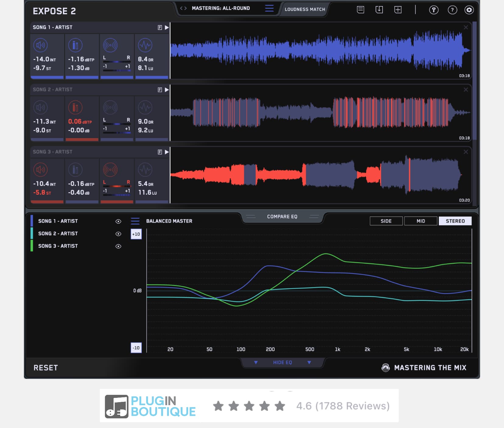Click Song 1 loudness speaker icon

tap(40, 45)
